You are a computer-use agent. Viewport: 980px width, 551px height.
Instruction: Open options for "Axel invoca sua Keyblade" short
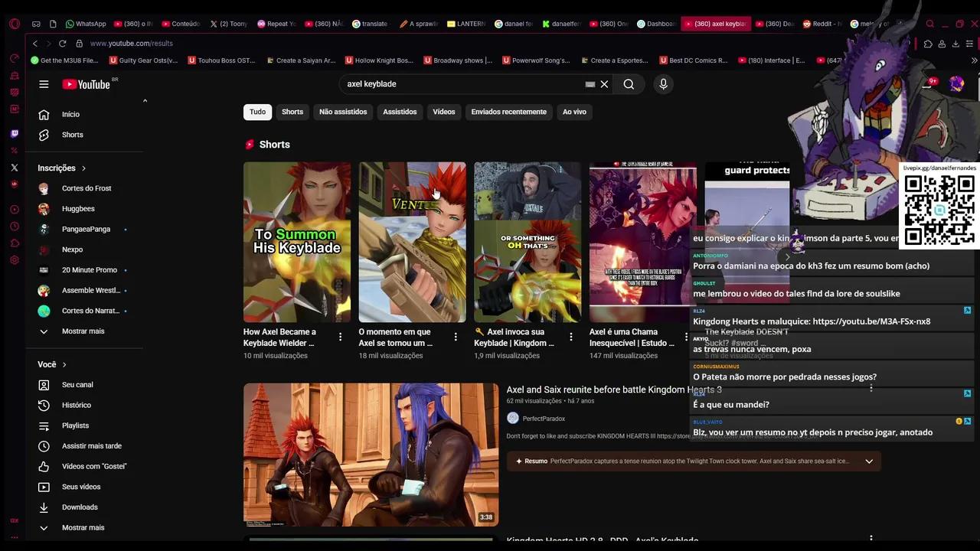570,337
